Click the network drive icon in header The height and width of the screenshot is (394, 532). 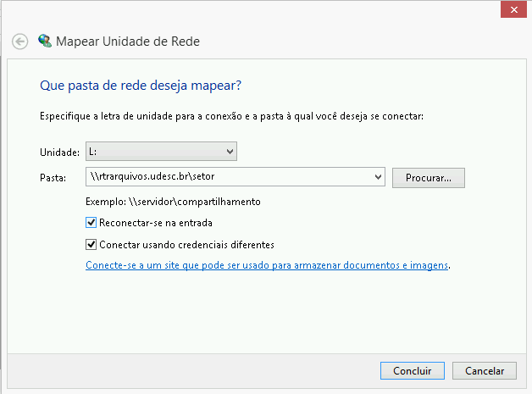[45, 40]
